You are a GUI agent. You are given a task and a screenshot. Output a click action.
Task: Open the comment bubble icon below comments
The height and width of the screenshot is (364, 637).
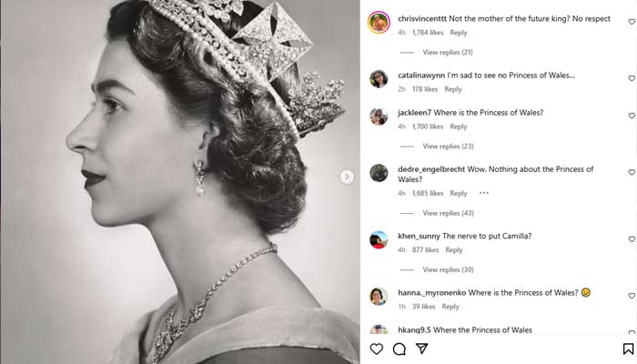tap(399, 349)
